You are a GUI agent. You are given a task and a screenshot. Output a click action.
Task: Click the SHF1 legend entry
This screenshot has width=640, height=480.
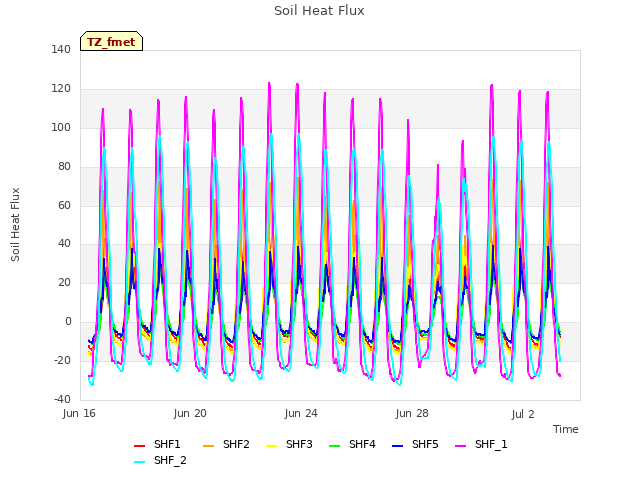click(157, 444)
